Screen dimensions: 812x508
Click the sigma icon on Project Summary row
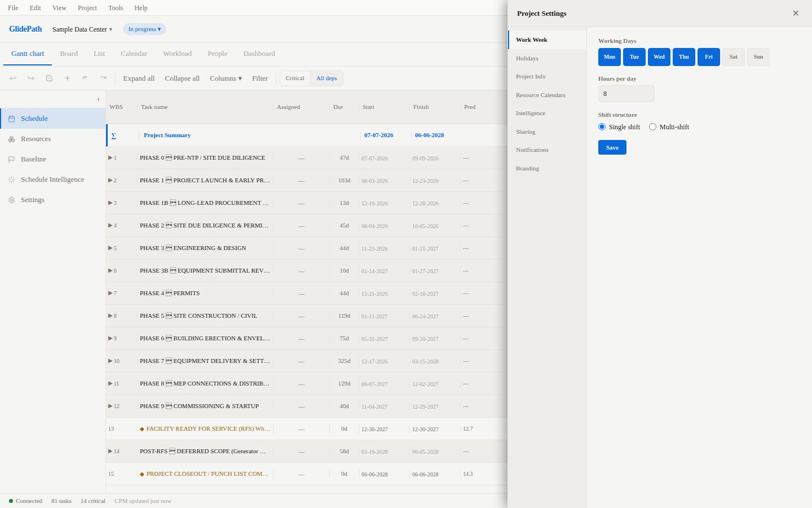(113, 135)
